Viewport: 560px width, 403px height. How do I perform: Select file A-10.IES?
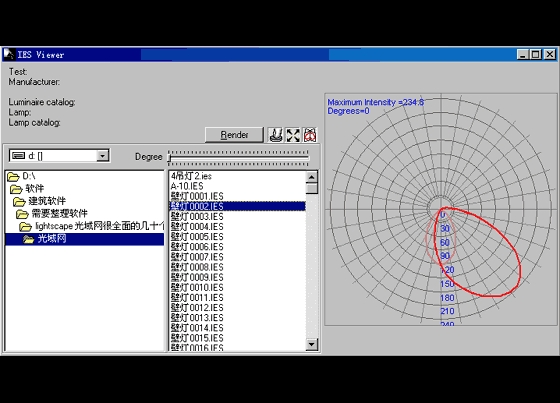click(187, 186)
